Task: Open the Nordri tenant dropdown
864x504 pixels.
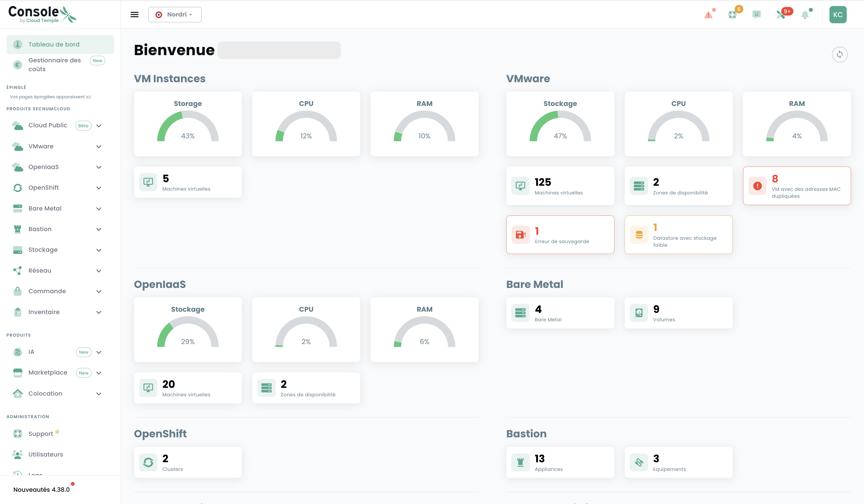Action: [x=174, y=14]
